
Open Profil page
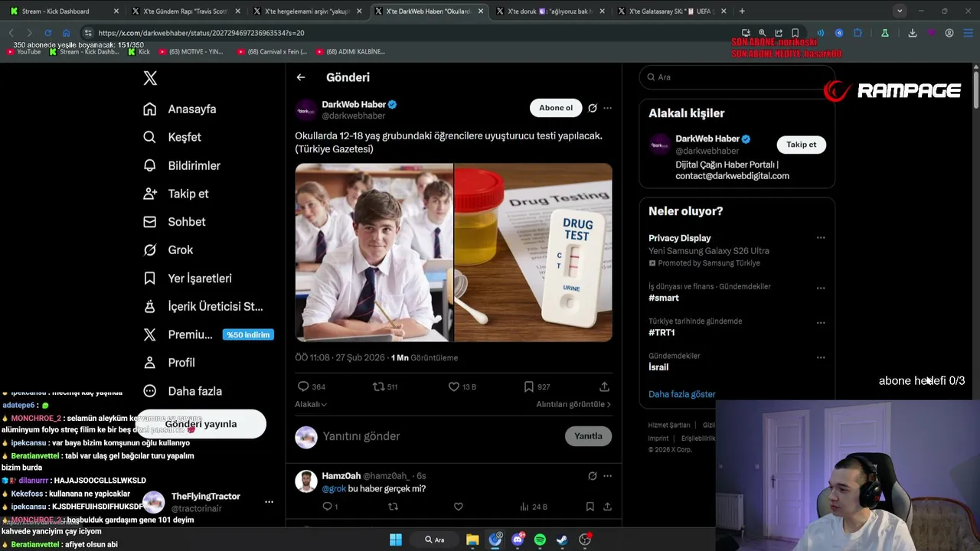coord(169,363)
